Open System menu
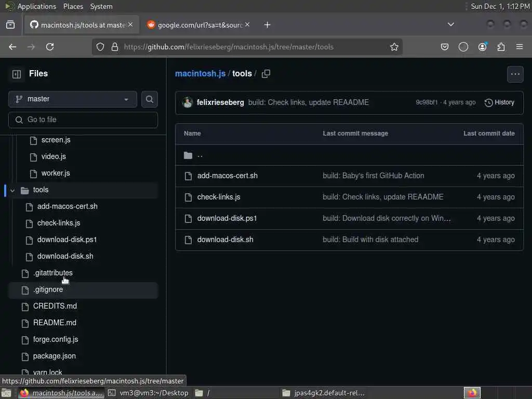The height and width of the screenshot is (399, 532). 101,6
